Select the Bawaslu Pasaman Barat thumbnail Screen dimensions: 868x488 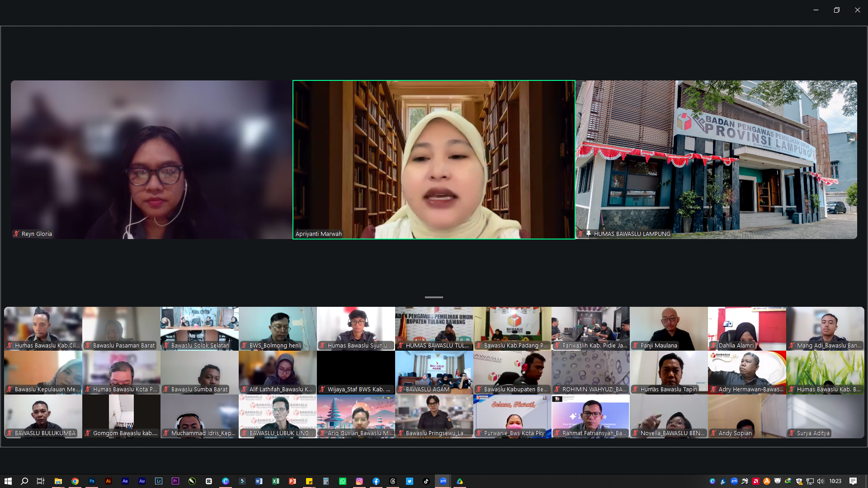coord(121,328)
